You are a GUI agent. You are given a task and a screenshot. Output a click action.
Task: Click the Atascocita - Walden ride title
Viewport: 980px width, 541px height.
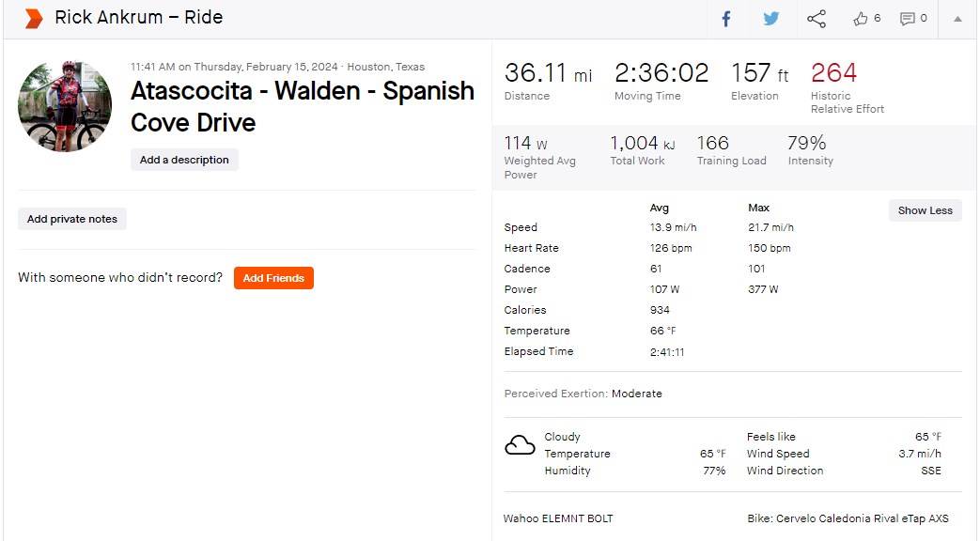point(303,107)
